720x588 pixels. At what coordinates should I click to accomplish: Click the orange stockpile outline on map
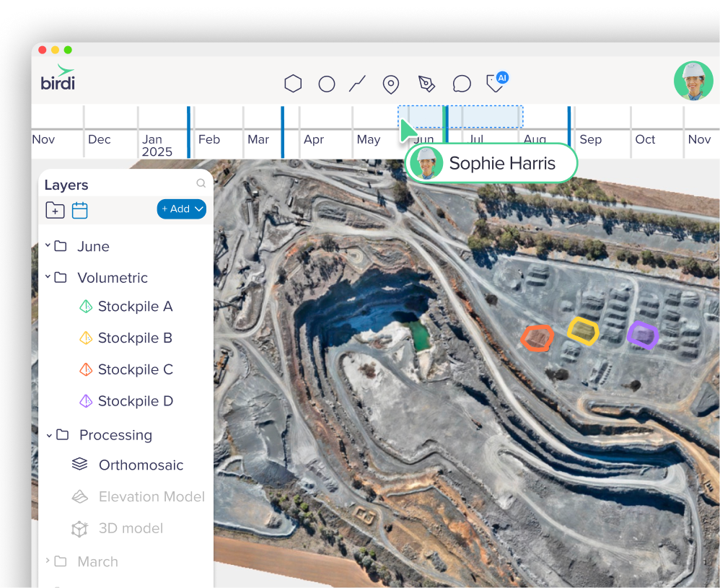point(537,338)
